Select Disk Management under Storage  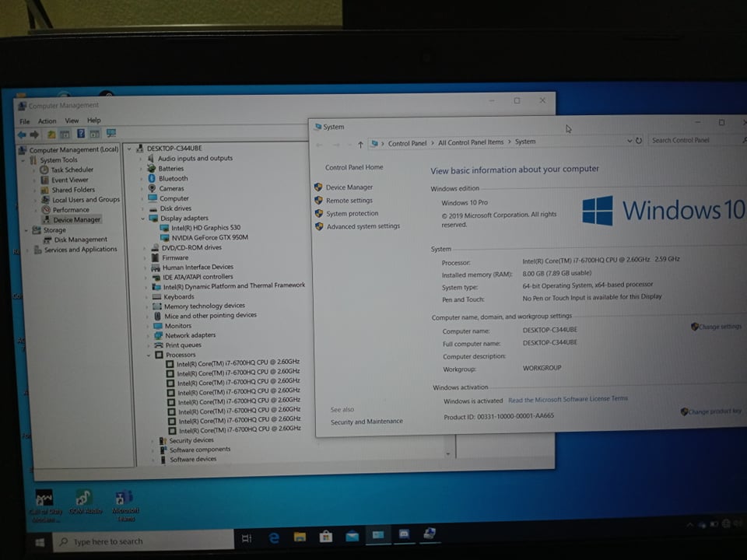[80, 240]
